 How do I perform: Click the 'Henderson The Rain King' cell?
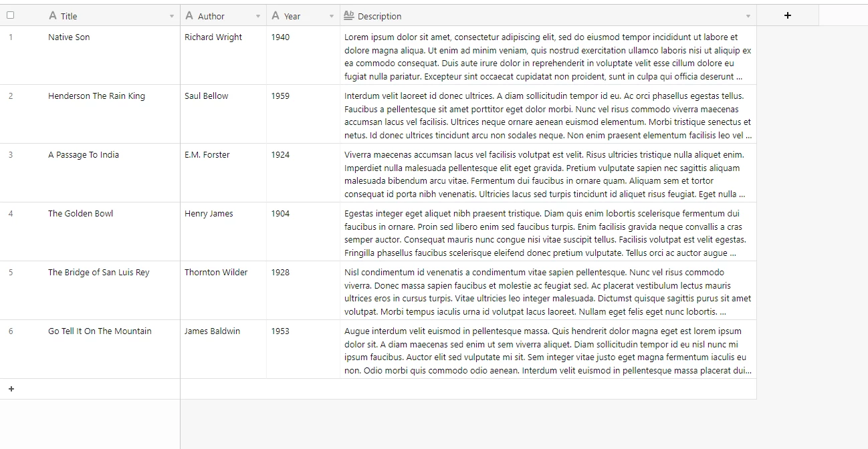point(112,114)
